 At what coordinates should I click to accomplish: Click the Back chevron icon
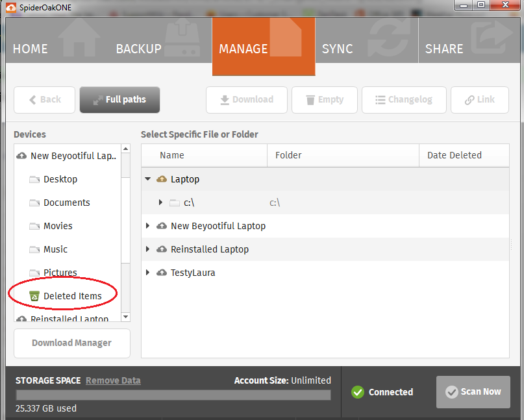click(32, 100)
